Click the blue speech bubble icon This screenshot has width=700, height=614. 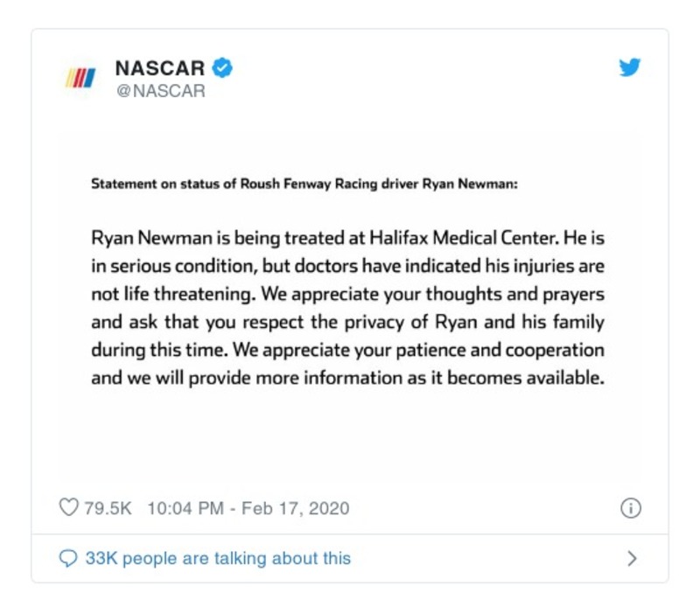click(x=68, y=558)
